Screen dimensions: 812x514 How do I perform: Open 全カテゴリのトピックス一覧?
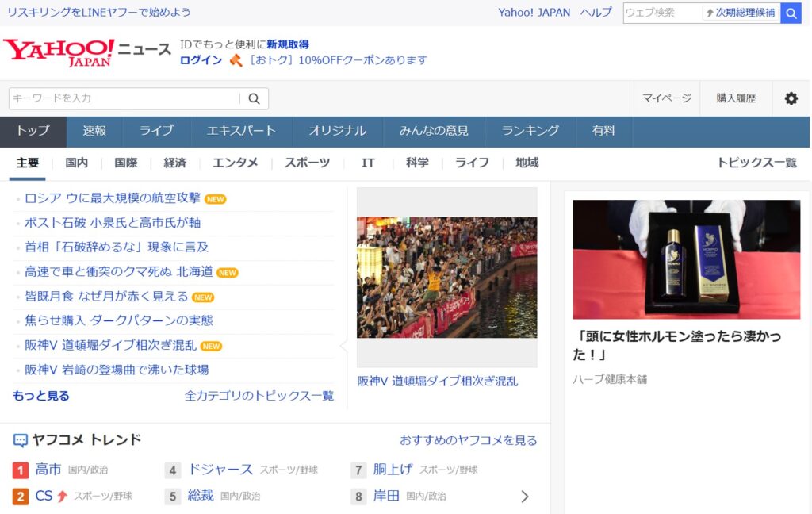[x=259, y=396]
